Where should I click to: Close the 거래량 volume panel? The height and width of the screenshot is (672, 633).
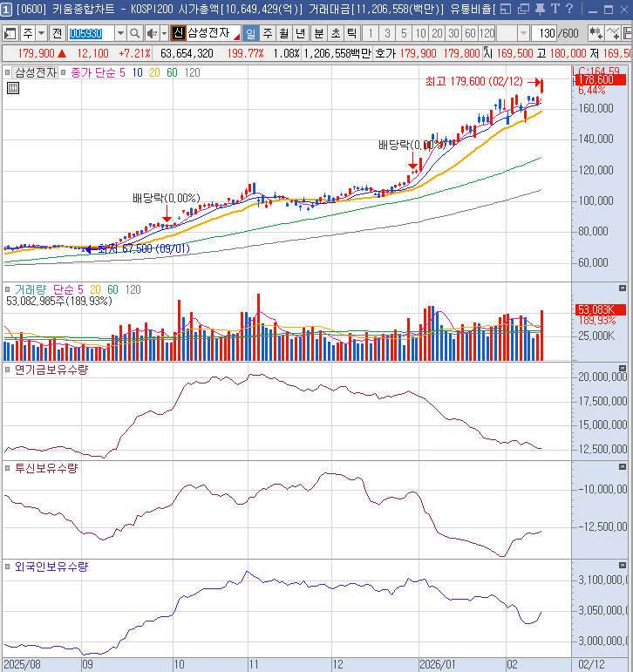[x=622, y=288]
